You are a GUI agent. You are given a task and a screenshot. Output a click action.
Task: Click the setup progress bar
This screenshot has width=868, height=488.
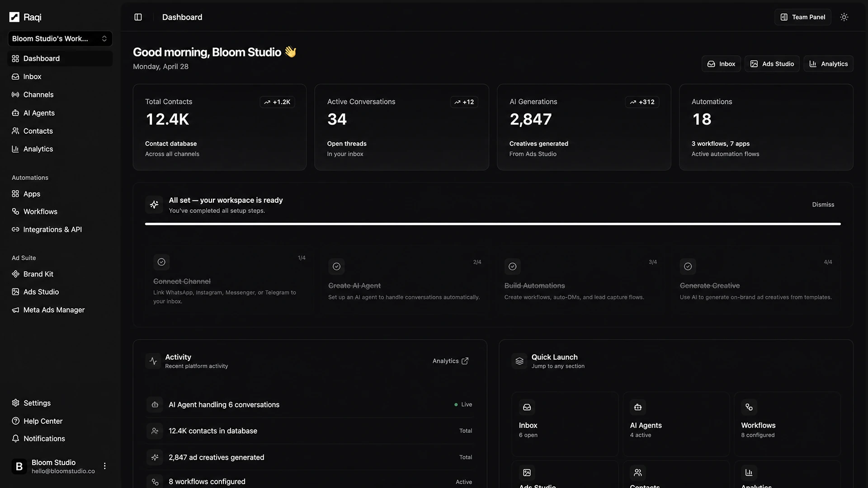[x=493, y=224]
